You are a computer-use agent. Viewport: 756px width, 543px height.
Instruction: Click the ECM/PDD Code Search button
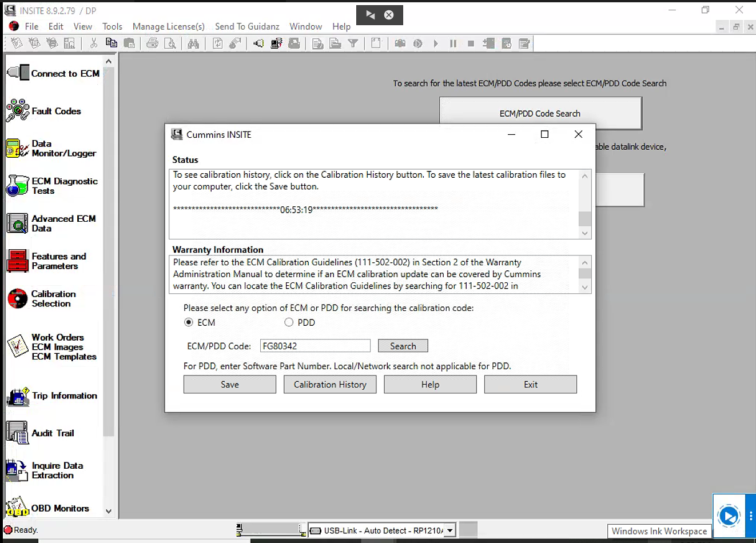(x=540, y=113)
